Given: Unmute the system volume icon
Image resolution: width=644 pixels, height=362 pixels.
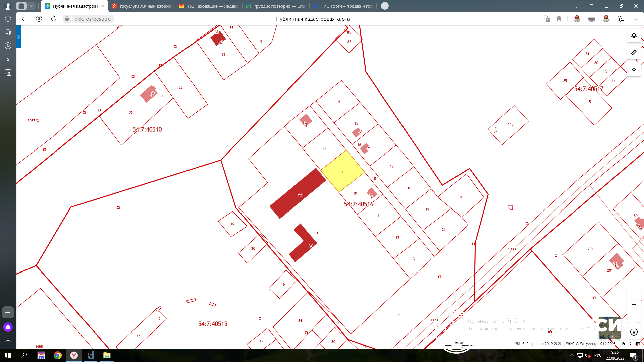Looking at the screenshot, I should click(588, 355).
